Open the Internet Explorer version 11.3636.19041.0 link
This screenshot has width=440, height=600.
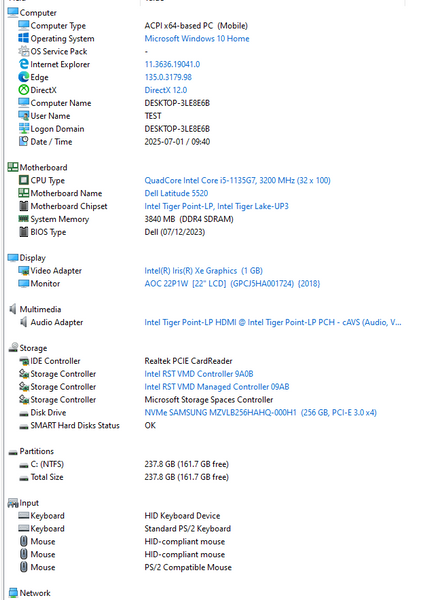click(172, 64)
